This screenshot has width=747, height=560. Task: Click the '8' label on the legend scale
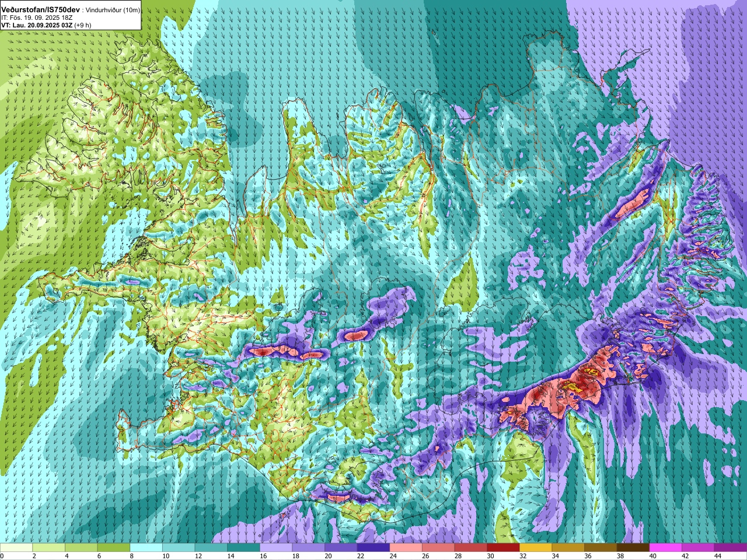point(131,556)
